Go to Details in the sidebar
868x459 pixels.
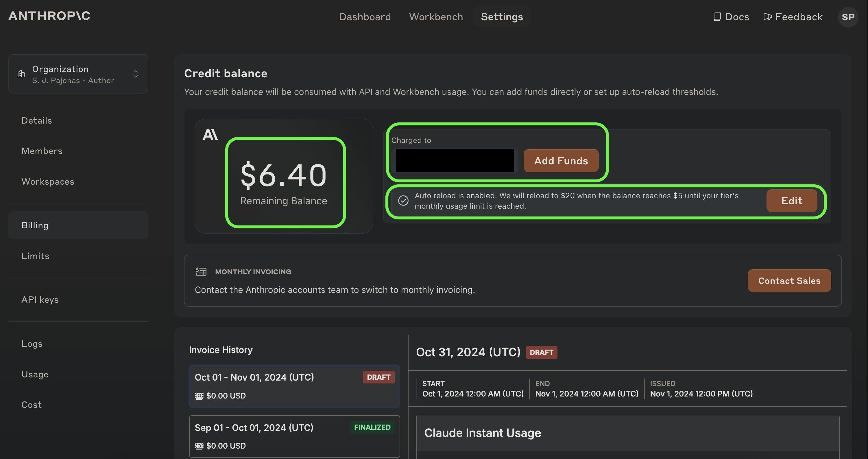click(x=36, y=120)
